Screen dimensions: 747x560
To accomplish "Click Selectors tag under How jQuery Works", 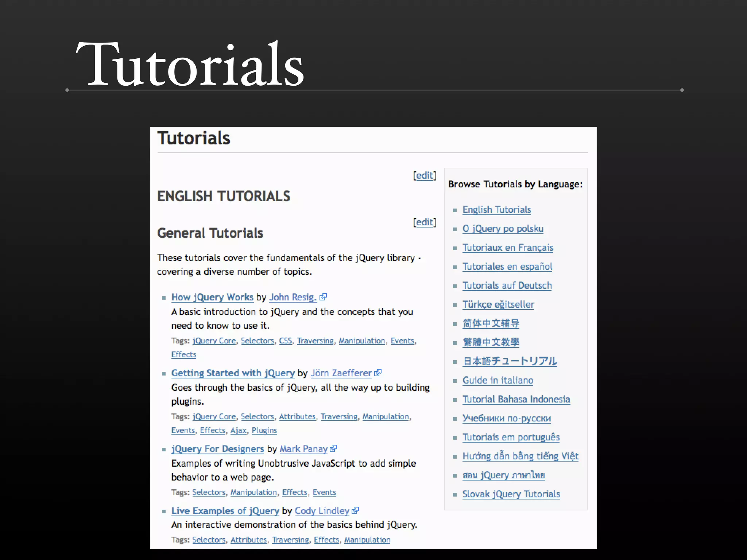I will pyautogui.click(x=258, y=341).
